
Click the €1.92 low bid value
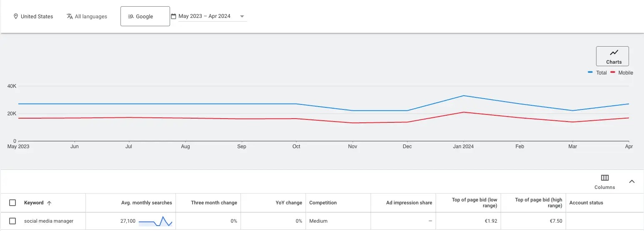(x=491, y=221)
